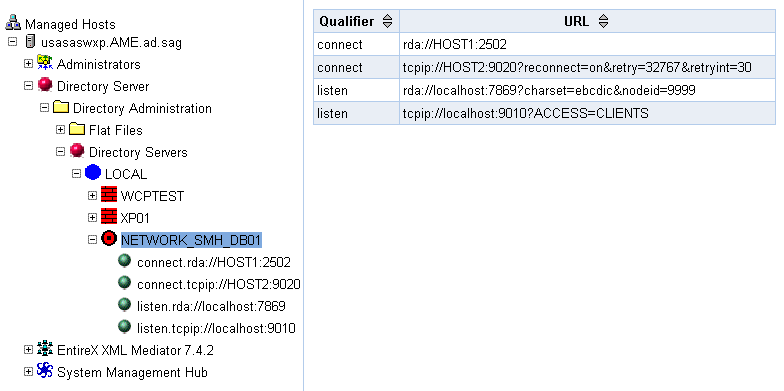The width and height of the screenshot is (784, 391).
Task: Select the Administrators users icon
Action: pos(45,62)
